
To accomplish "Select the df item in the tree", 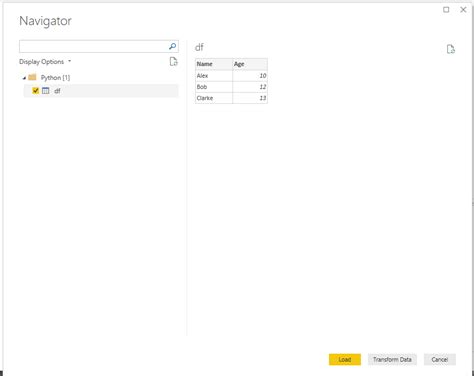I will click(x=101, y=91).
